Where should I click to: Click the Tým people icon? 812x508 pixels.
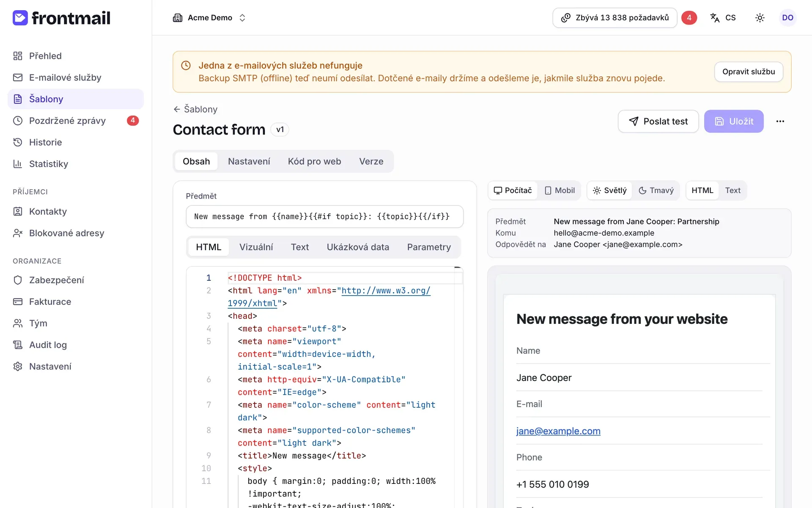[x=18, y=323]
